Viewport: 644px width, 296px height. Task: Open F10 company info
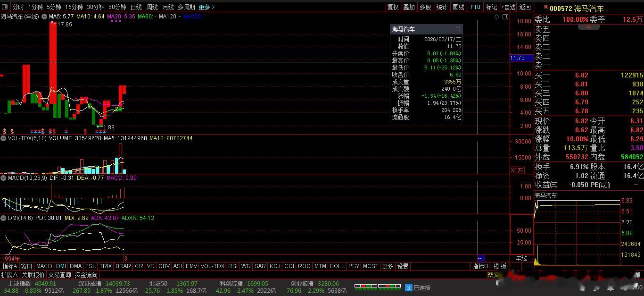tap(475, 7)
